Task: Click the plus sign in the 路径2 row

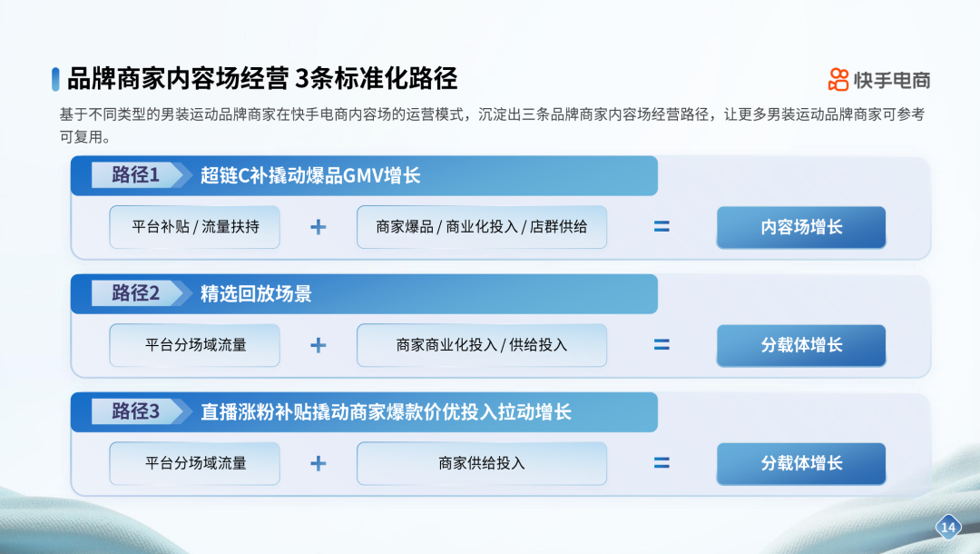Action: click(x=318, y=345)
